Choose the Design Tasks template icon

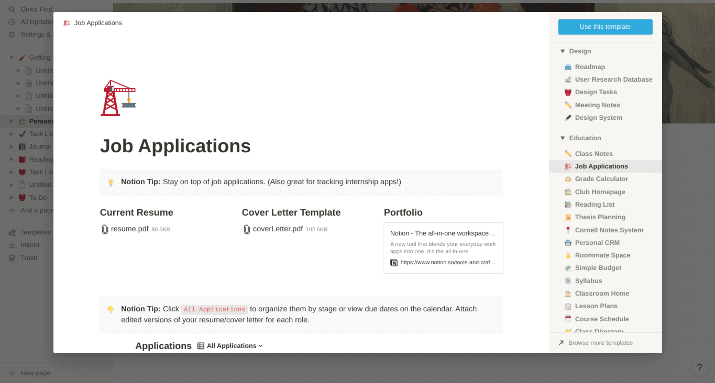coord(568,92)
